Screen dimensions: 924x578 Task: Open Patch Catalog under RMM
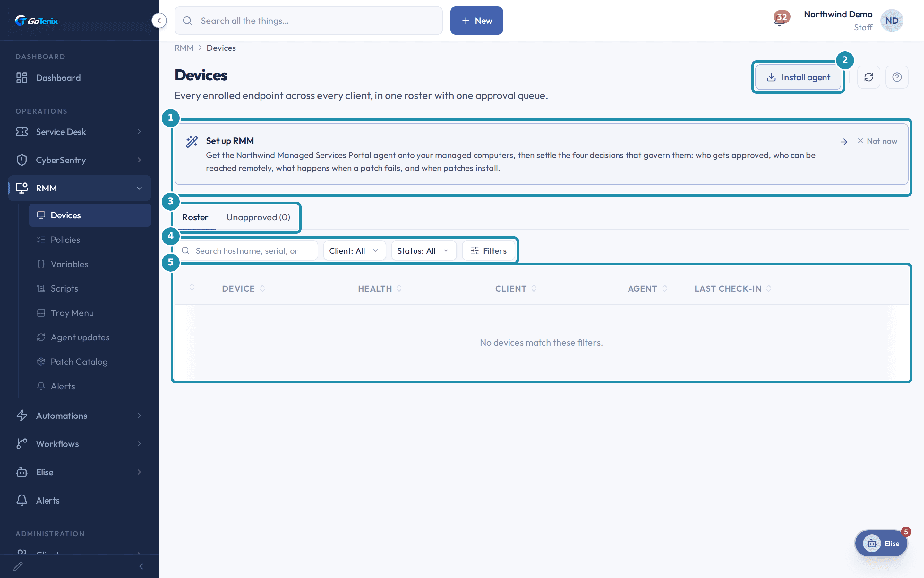point(90,362)
